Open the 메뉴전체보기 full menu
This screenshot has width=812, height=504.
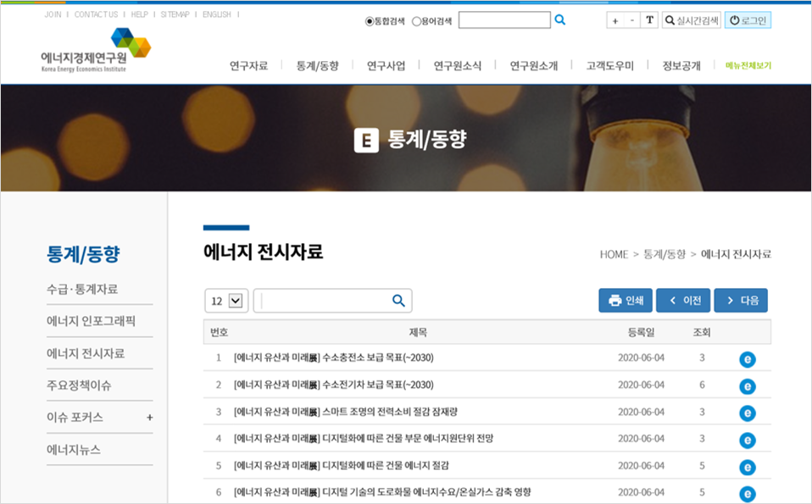point(748,66)
